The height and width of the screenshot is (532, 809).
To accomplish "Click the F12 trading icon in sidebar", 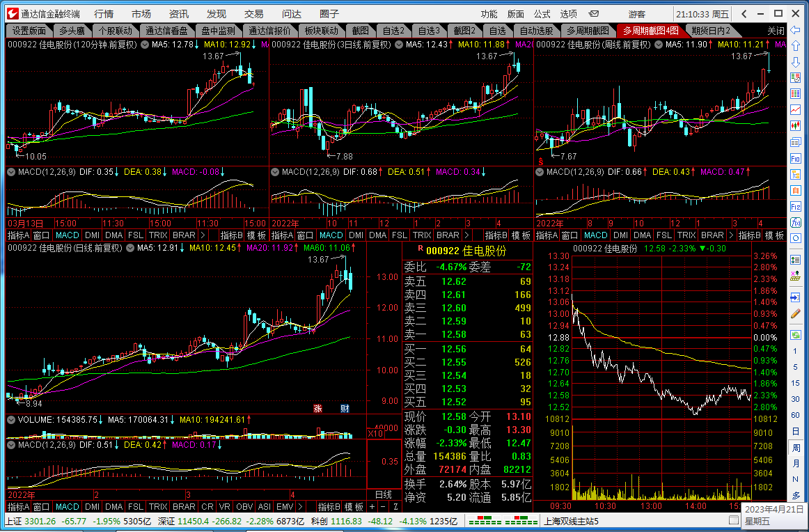I will pos(796,206).
